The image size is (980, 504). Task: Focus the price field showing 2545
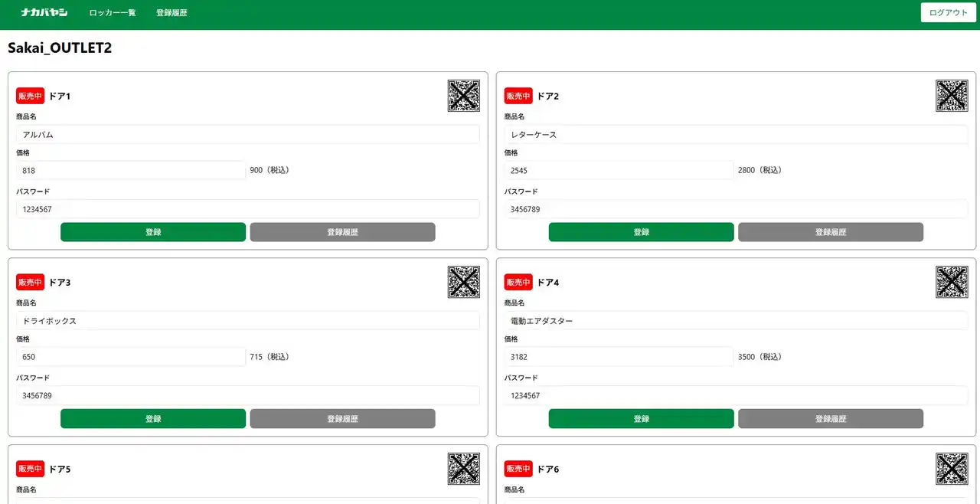click(x=618, y=170)
